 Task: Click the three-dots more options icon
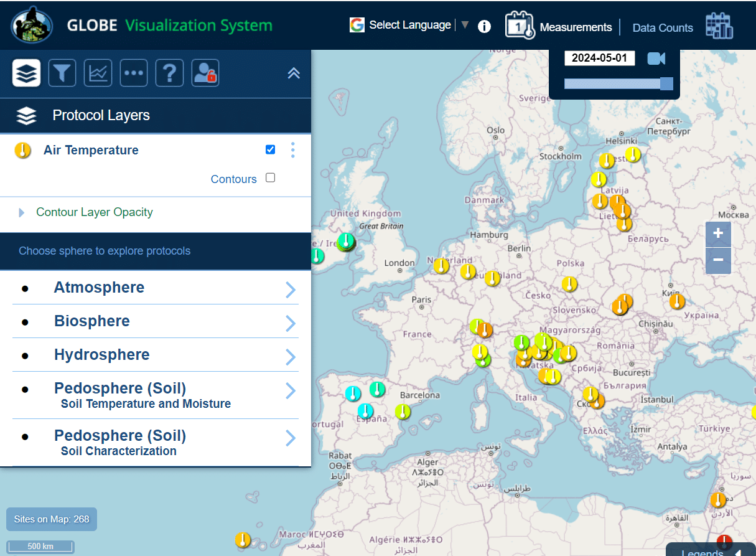(134, 73)
